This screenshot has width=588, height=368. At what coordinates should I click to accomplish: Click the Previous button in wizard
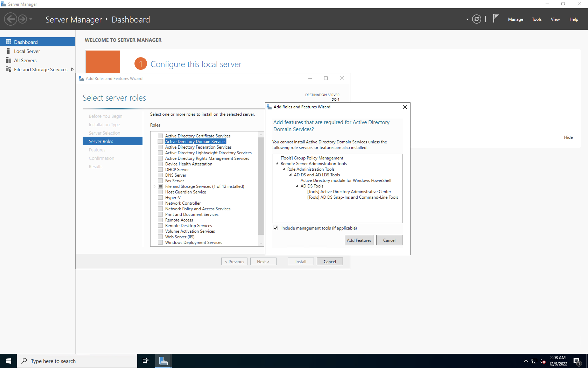(x=234, y=262)
